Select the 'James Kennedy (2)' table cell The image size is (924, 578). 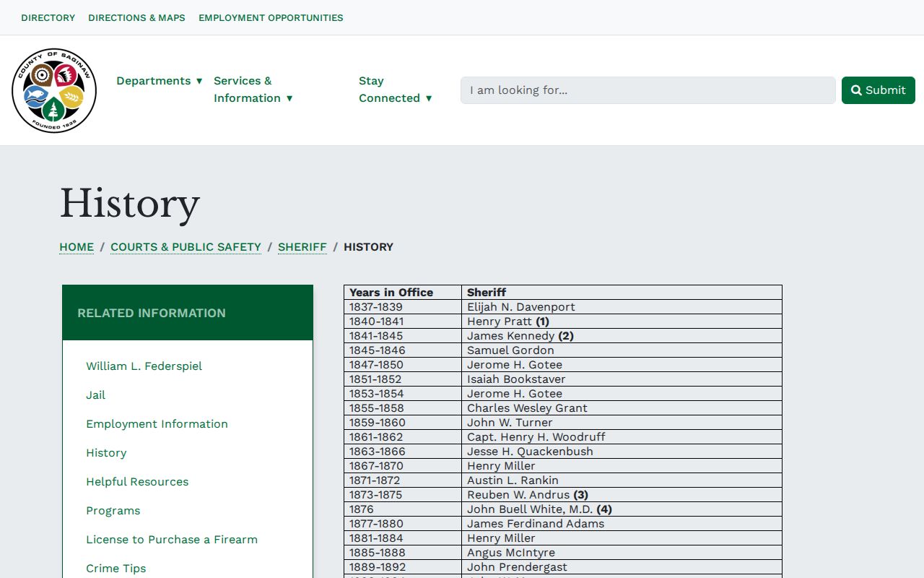click(x=622, y=336)
